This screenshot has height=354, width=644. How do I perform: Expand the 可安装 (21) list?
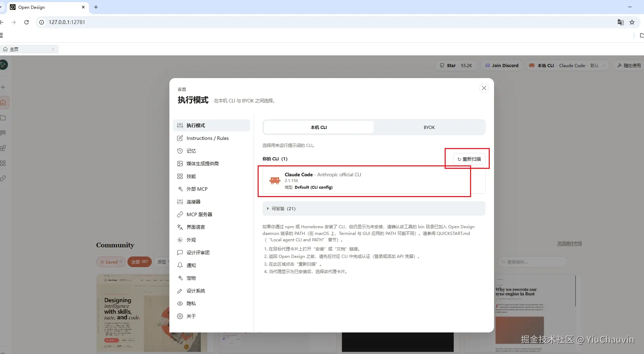click(x=374, y=208)
